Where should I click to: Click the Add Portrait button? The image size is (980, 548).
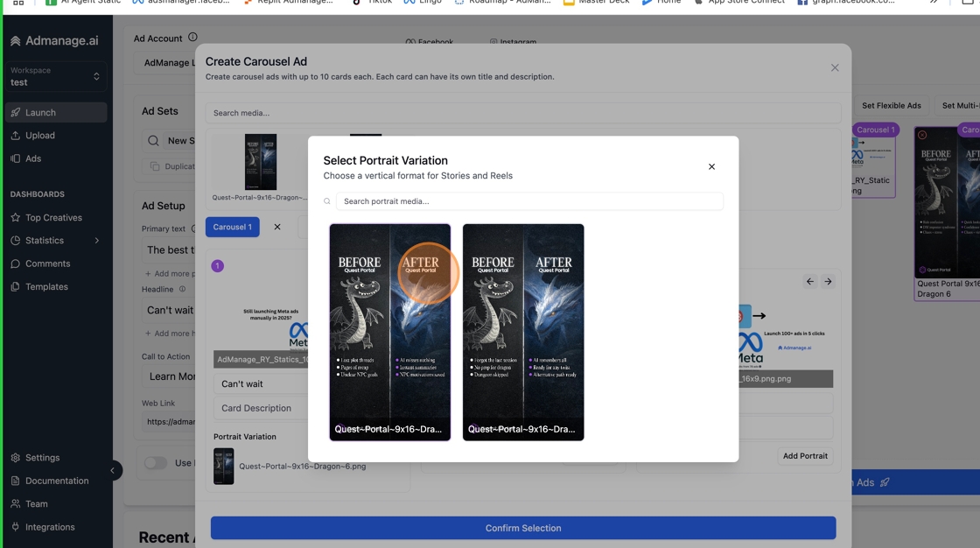(805, 456)
